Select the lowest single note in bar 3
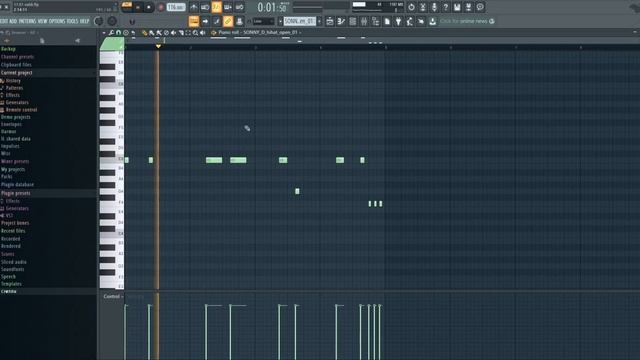Screen dimensions: 640x360 click(297, 191)
